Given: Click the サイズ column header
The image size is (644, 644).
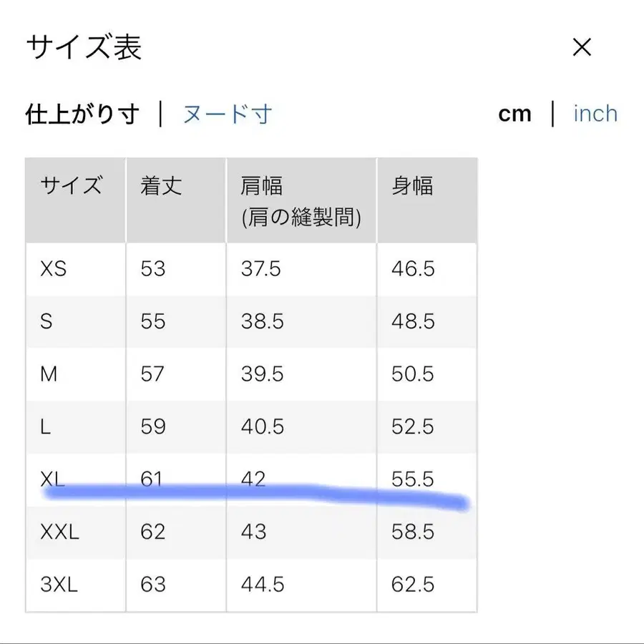Looking at the screenshot, I should click(x=72, y=186).
